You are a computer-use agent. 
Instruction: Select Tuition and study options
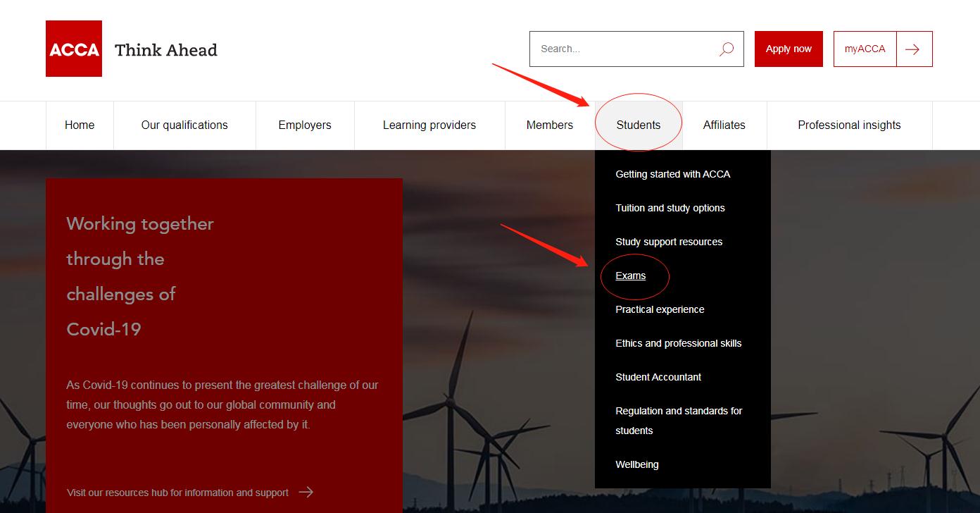click(x=670, y=208)
